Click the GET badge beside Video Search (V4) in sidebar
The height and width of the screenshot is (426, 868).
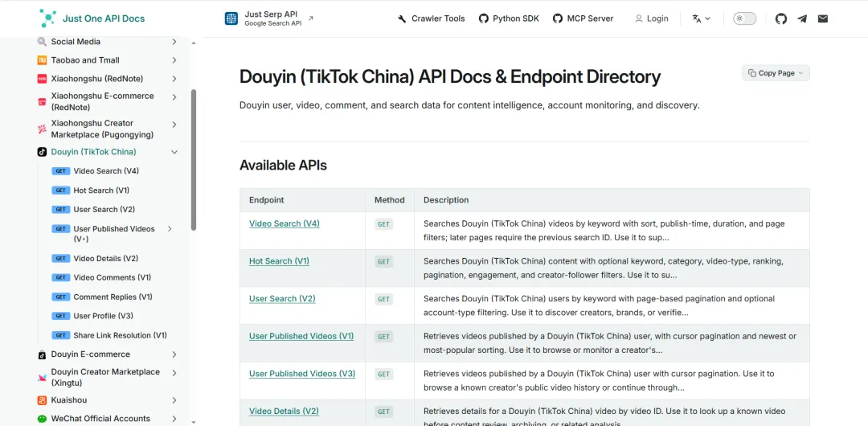point(61,171)
